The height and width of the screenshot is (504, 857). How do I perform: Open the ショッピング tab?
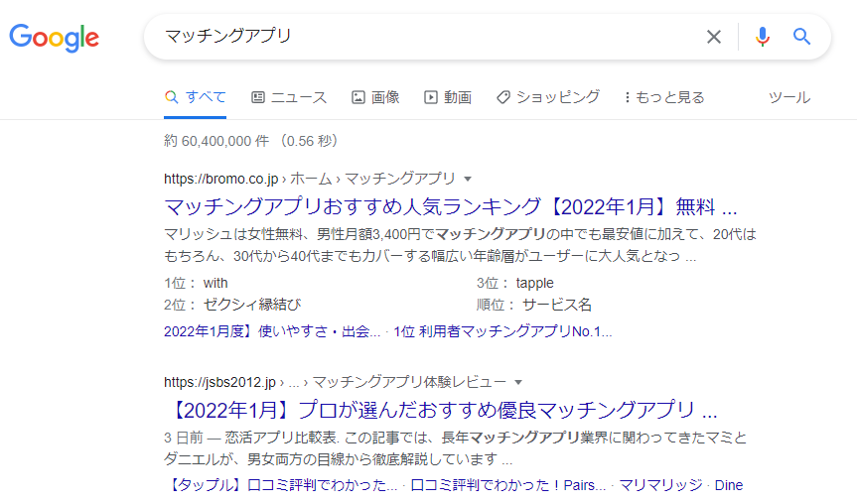pos(547,98)
